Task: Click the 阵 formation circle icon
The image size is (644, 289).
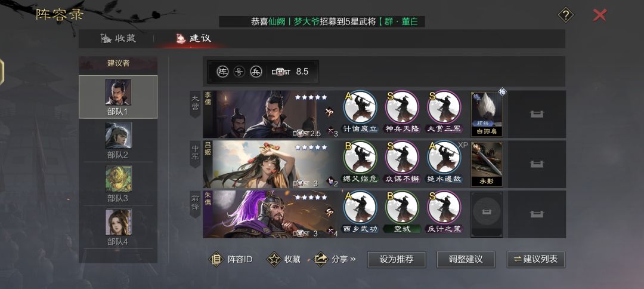Action: point(222,72)
